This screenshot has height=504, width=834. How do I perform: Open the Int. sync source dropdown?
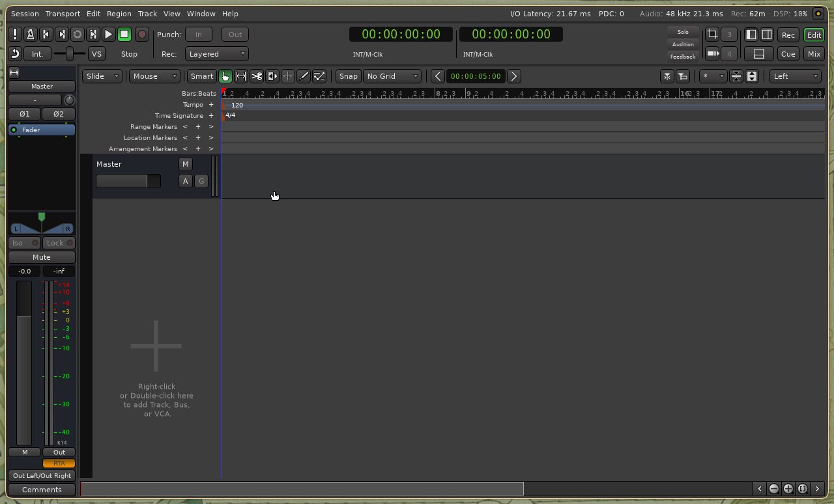(38, 54)
